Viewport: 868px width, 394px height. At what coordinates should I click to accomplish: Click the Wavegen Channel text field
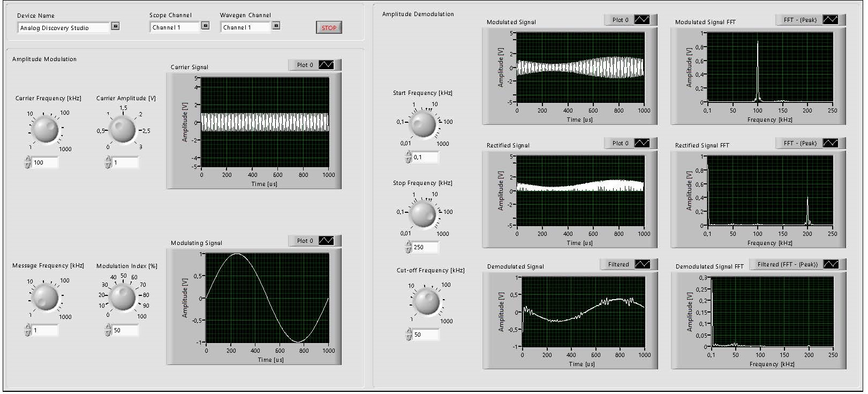click(x=245, y=27)
